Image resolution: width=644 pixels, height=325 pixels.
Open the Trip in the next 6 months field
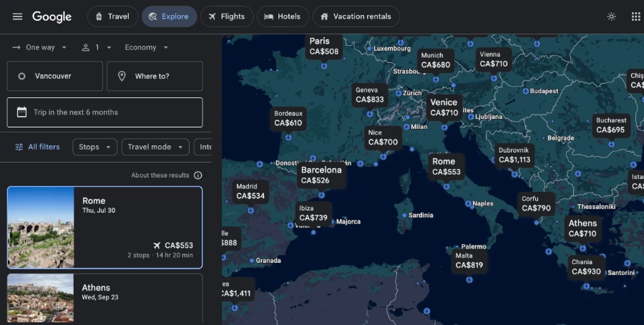click(104, 112)
